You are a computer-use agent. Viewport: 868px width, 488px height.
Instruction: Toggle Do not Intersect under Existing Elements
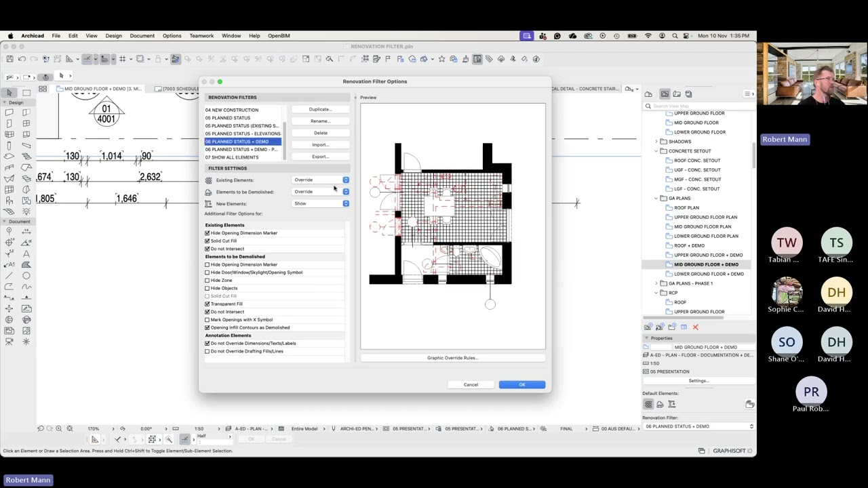coord(208,249)
